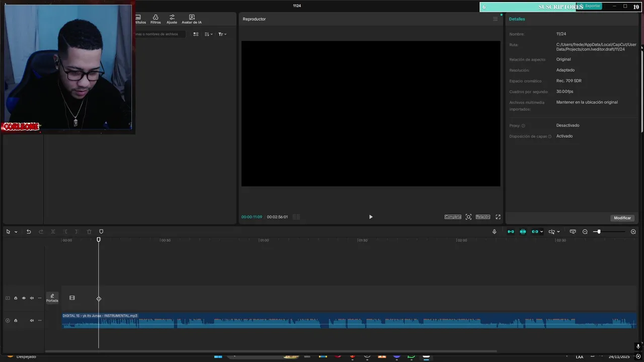Select the Detalles tab
644x362 pixels.
(517, 19)
